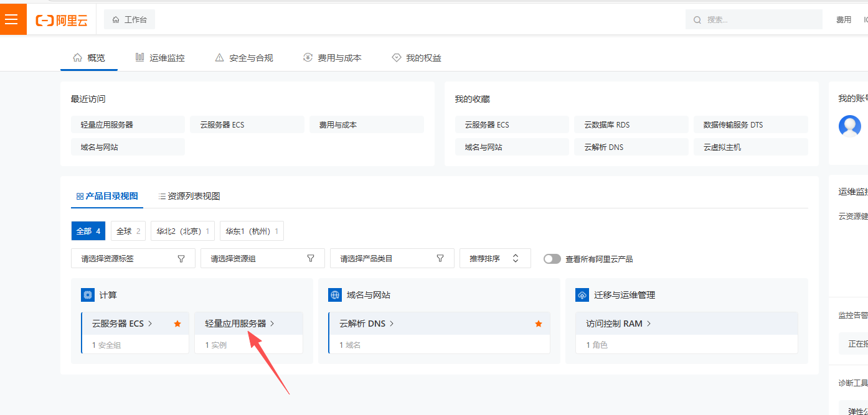Open 云虚拟主机 in 我的收藏

click(751, 147)
